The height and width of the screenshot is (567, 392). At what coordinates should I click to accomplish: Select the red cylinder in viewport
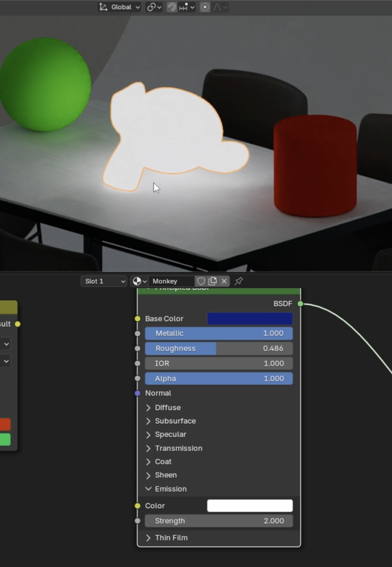point(315,166)
